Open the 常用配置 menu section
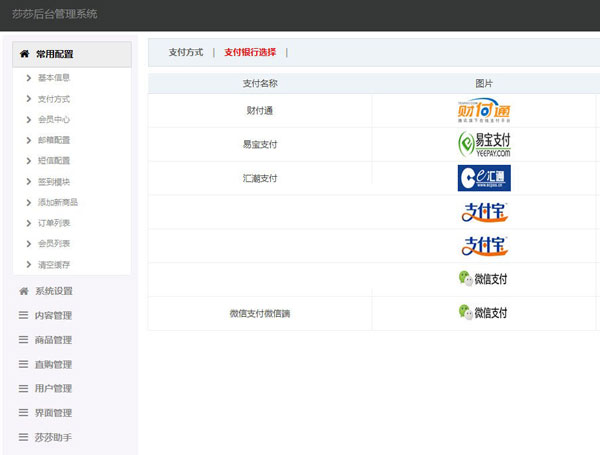600x455 pixels. [72, 54]
